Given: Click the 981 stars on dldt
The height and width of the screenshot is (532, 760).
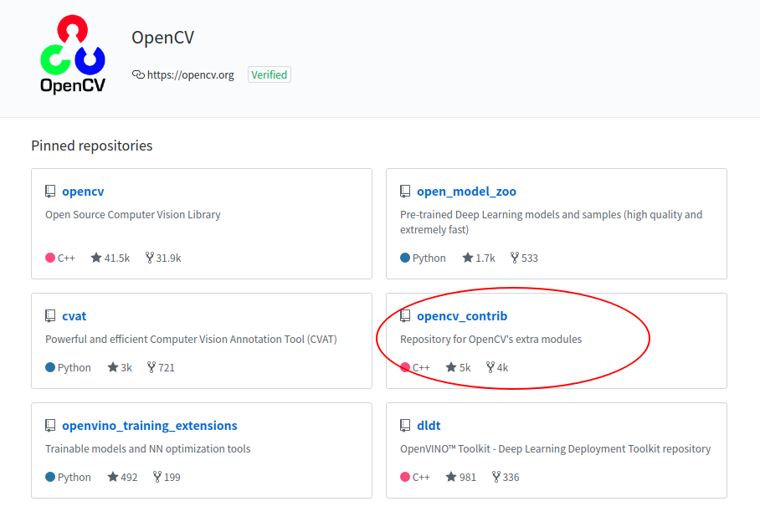Looking at the screenshot, I should click(461, 477).
